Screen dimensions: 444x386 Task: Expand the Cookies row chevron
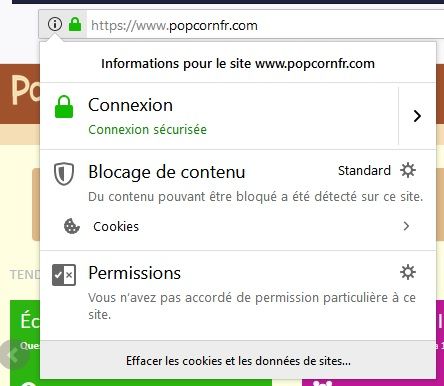(406, 226)
